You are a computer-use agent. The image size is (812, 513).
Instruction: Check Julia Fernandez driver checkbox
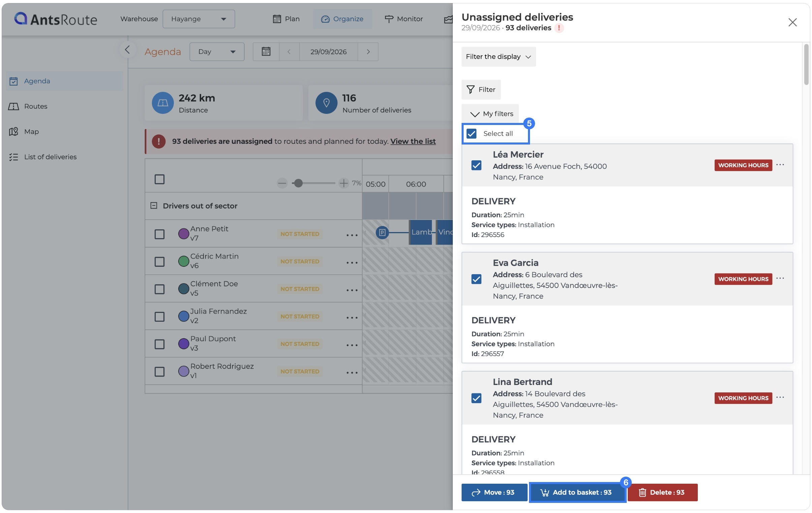[159, 317]
